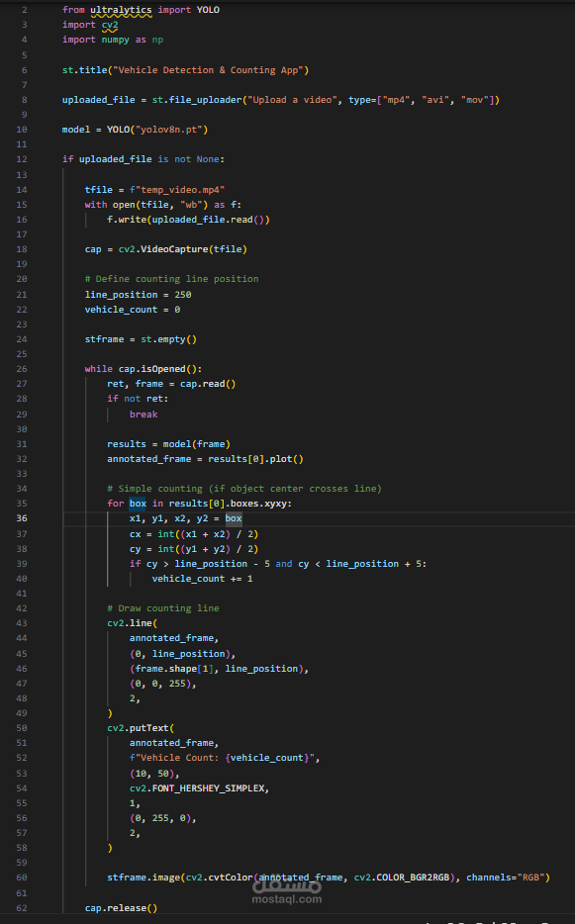Screen dimensions: 575x924
Task: Click the color tuple "(0, 255, 0),"
Action: click(162, 818)
